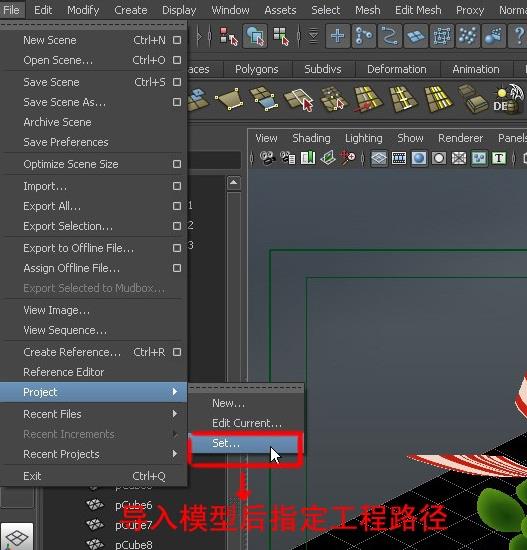Tear off File menu via dashed line
This screenshot has height=550, width=527.
(93, 25)
